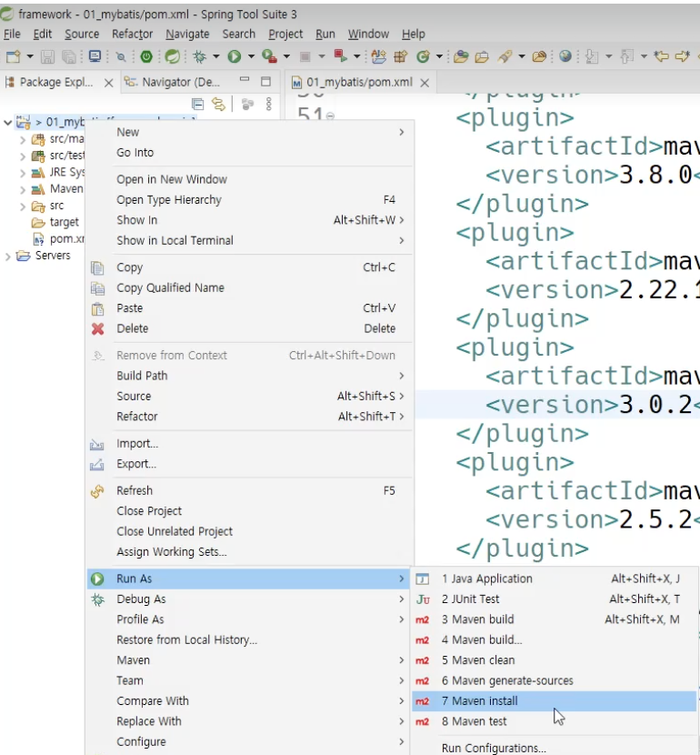Open dropdown arrow beside Search flashlight icon
Viewport: 700px width, 755px height.
tap(522, 56)
